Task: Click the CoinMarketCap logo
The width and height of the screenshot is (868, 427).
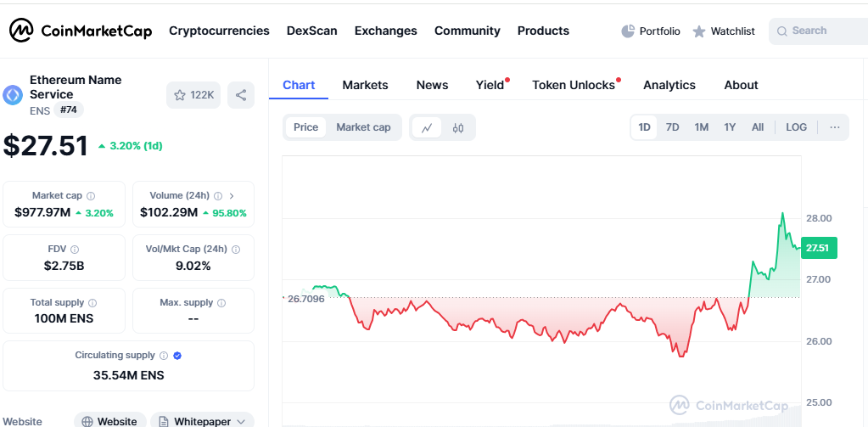Action: click(81, 31)
